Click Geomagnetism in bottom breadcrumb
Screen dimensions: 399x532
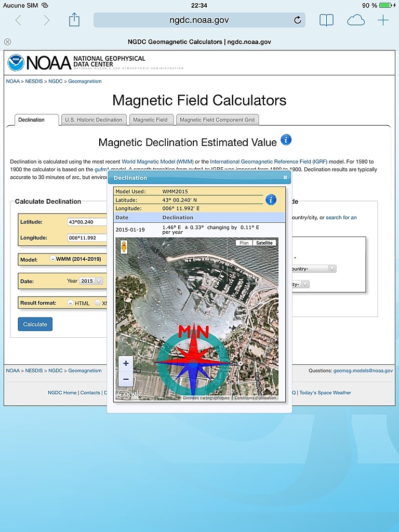pyautogui.click(x=85, y=370)
